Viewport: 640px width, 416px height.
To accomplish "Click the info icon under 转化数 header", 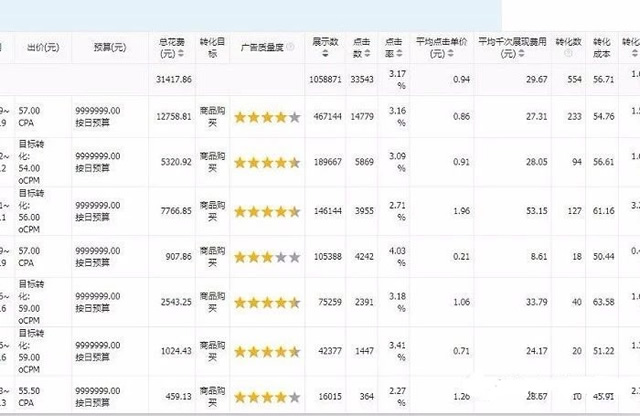I will point(569,53).
